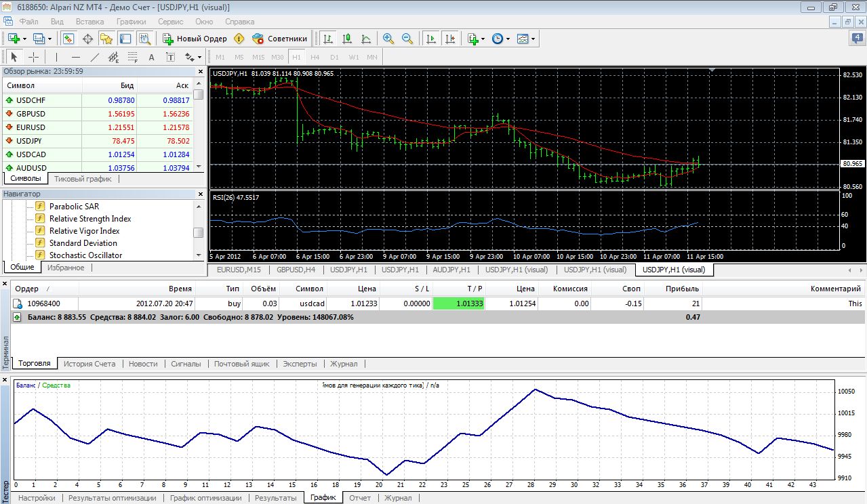Toggle the M1 timeframe button
The height and width of the screenshot is (504, 867).
point(220,57)
